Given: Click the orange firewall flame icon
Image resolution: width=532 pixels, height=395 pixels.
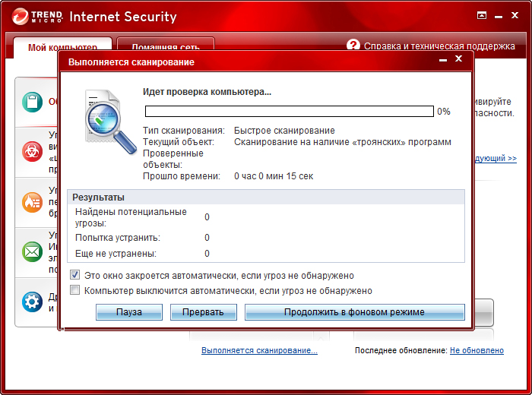Looking at the screenshot, I should coord(32,202).
